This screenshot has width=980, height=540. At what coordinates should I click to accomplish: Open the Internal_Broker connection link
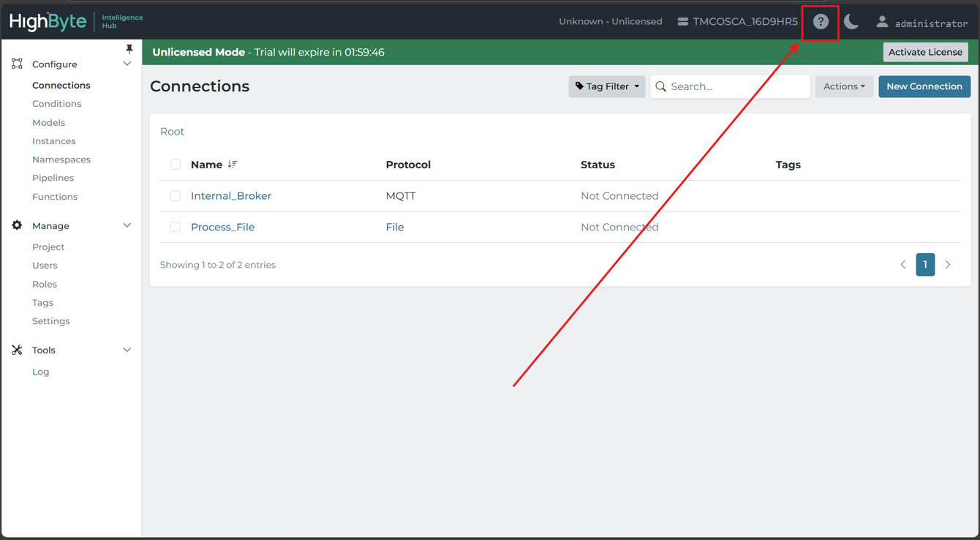point(231,196)
